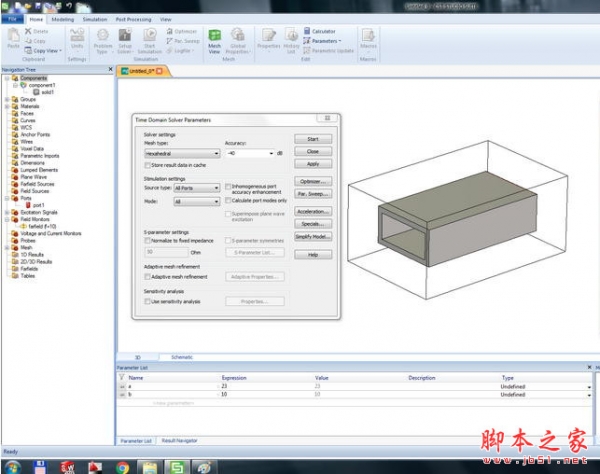Screen dimensions: 600x474
Task: Enable Normalize to fixed impedance
Action: (x=147, y=241)
